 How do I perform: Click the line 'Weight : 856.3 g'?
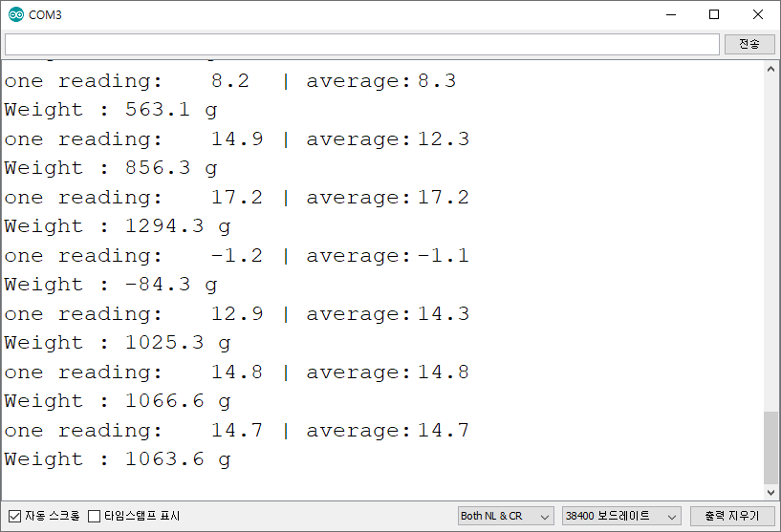coord(111,168)
